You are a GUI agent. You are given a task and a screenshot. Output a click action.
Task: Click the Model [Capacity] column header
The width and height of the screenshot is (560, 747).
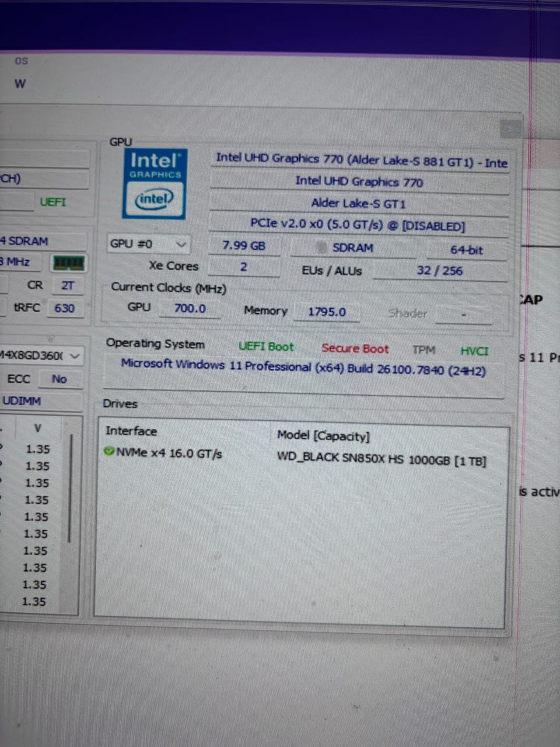(x=323, y=435)
